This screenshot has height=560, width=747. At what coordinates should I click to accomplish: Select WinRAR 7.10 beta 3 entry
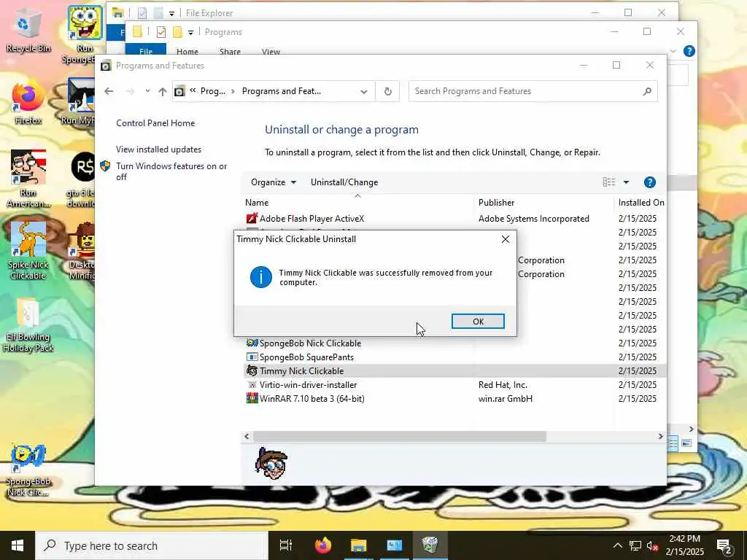312,399
